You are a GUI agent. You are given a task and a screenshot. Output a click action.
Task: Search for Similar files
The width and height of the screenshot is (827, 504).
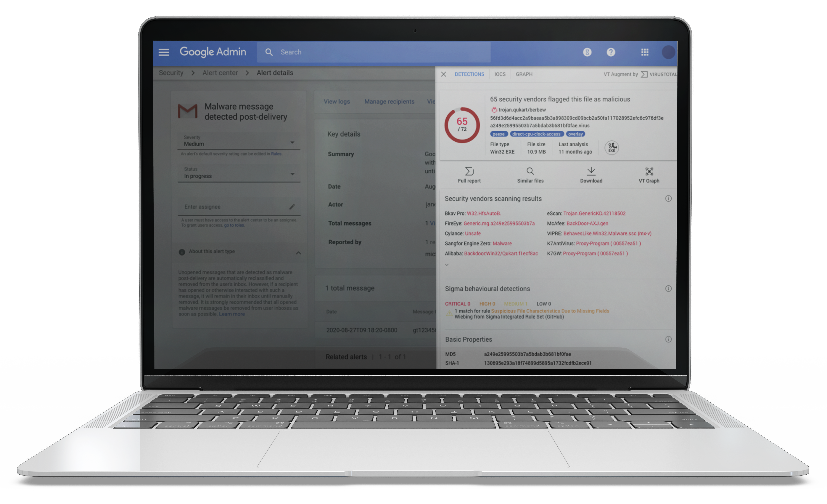(x=530, y=175)
